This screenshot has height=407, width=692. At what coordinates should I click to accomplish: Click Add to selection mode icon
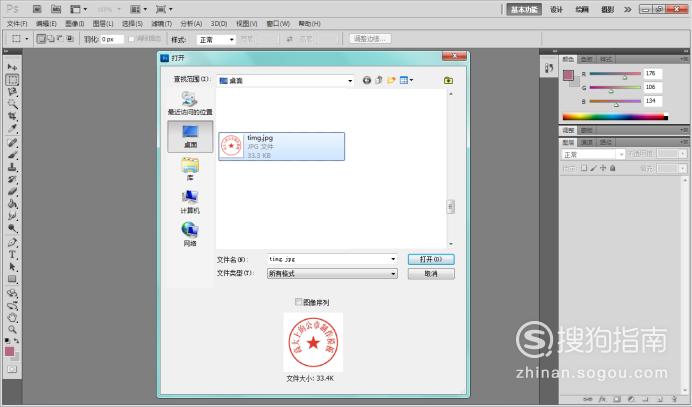click(51, 39)
